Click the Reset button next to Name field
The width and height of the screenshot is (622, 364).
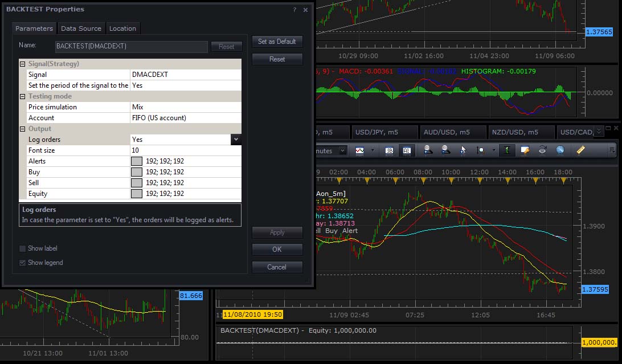[x=226, y=46]
